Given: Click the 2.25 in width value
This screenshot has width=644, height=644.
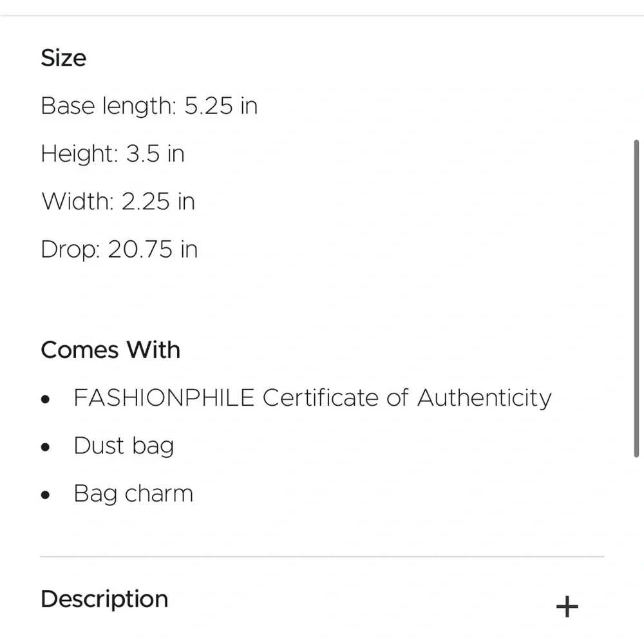Looking at the screenshot, I should click(x=158, y=202).
